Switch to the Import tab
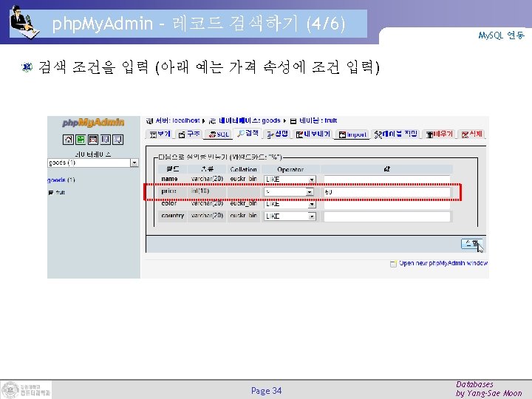The height and width of the screenshot is (399, 532). (x=352, y=134)
